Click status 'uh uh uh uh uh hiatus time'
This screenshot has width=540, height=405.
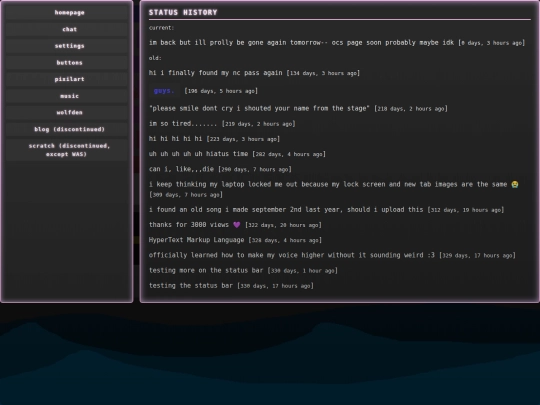point(198,154)
